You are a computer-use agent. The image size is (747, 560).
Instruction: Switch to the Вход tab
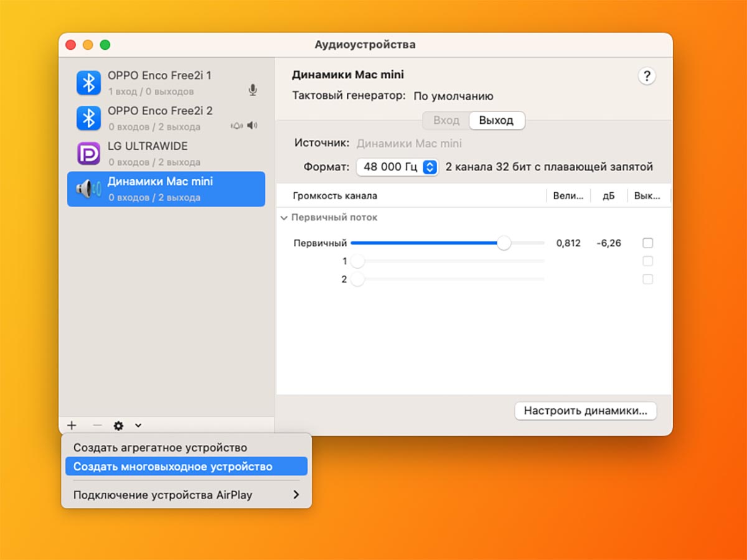tap(446, 121)
